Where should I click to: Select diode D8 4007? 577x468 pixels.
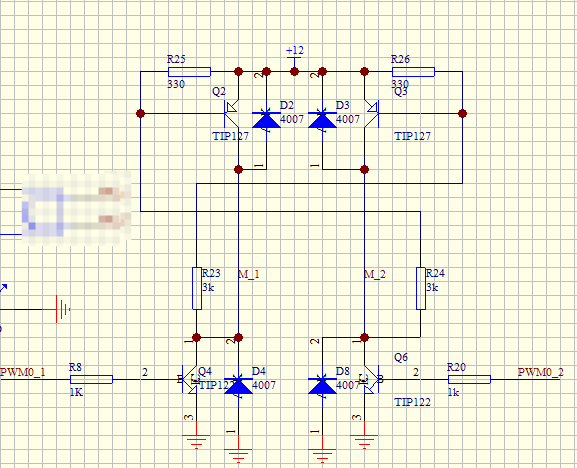tap(322, 386)
